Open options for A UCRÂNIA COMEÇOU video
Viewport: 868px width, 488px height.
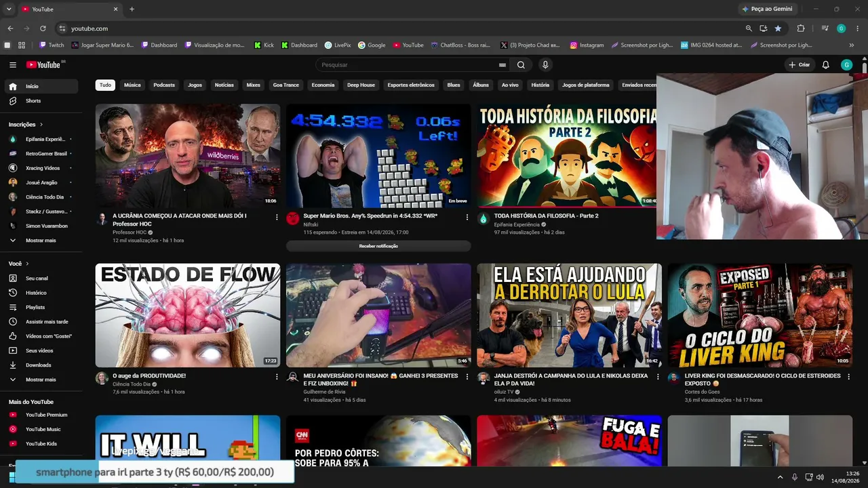point(277,218)
